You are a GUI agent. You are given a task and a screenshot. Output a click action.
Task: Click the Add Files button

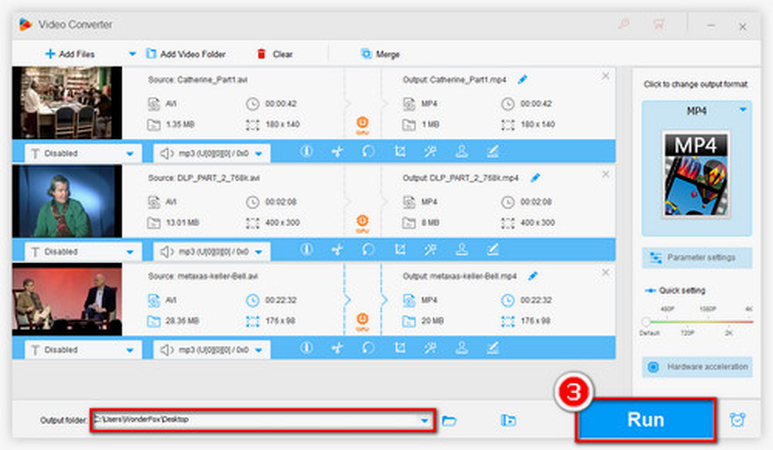[x=70, y=54]
